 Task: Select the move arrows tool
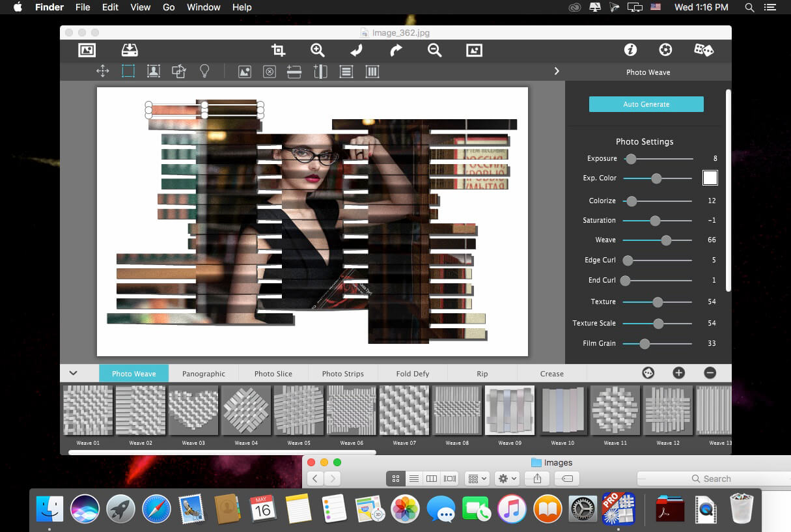pos(102,72)
